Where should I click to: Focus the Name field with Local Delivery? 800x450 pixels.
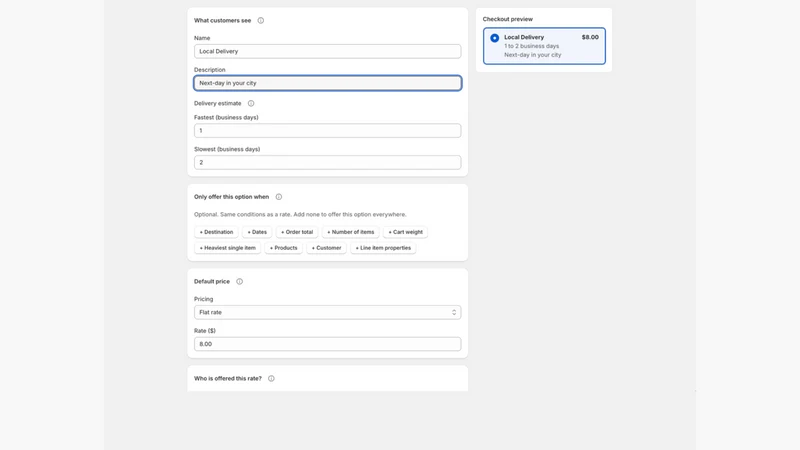pyautogui.click(x=328, y=51)
